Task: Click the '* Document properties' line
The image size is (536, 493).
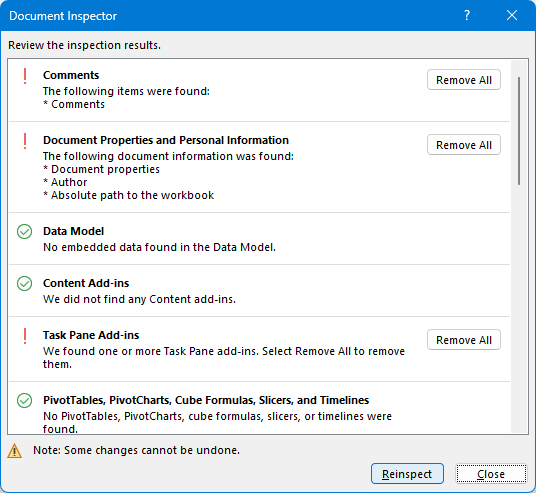Action: pos(101,169)
